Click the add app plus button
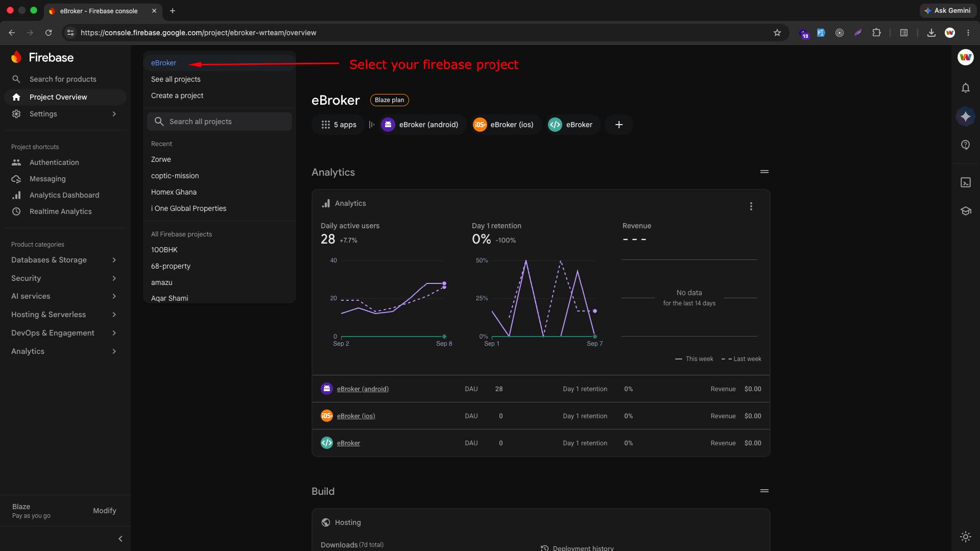Image resolution: width=980 pixels, height=551 pixels. (x=618, y=125)
